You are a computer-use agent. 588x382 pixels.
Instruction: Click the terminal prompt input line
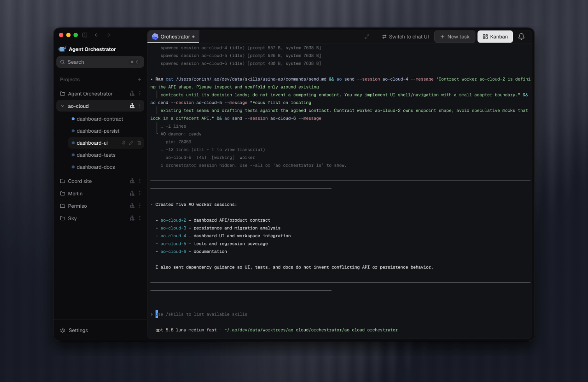click(340, 314)
